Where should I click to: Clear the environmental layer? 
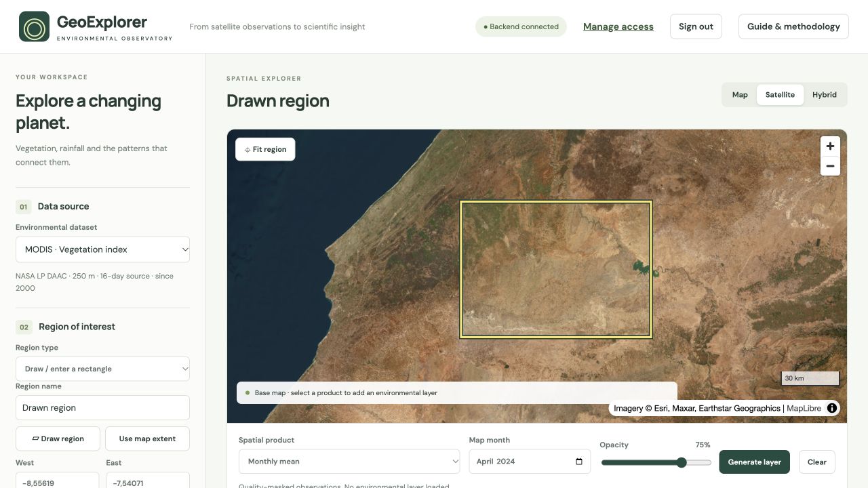817,462
